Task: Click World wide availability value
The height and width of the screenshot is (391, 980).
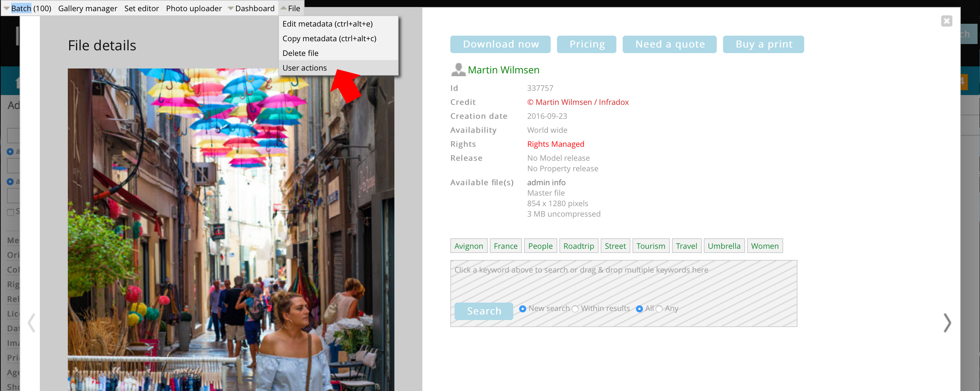Action: (547, 130)
